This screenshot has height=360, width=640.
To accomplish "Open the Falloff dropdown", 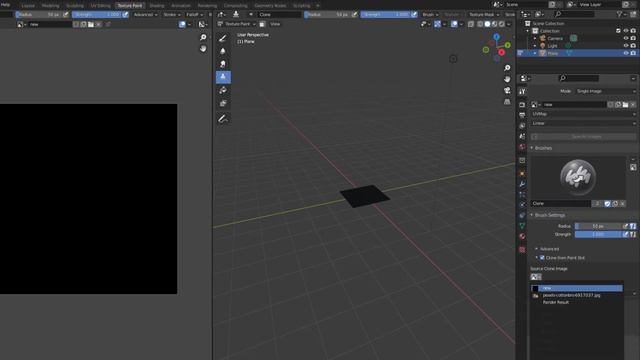I will click(194, 15).
